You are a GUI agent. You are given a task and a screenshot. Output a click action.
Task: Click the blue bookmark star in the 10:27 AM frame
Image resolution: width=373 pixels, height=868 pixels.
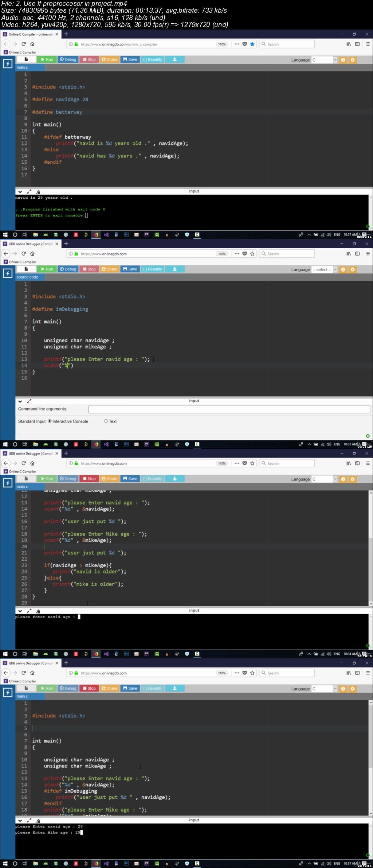pyautogui.click(x=252, y=44)
